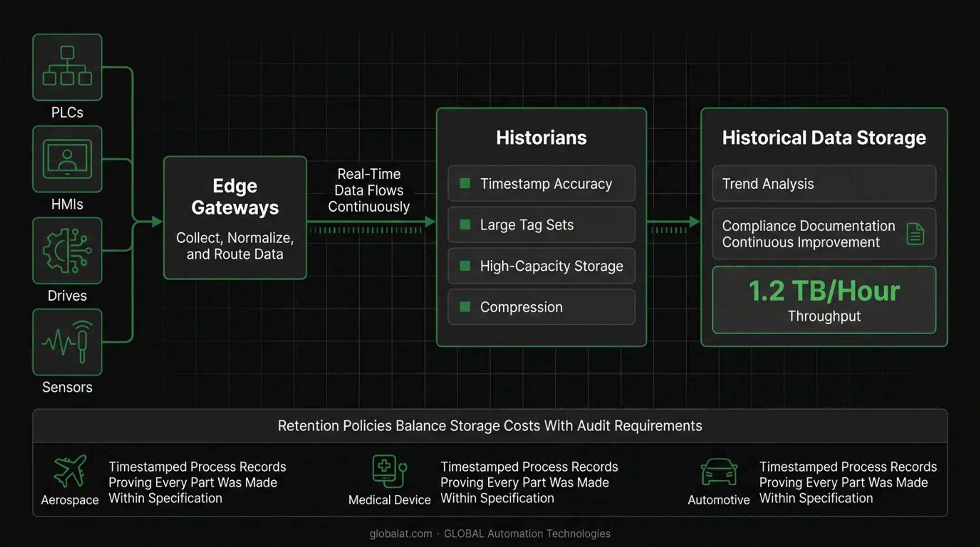Click the Retention Policies banner text
The height and width of the screenshot is (547, 980).
[490, 425]
